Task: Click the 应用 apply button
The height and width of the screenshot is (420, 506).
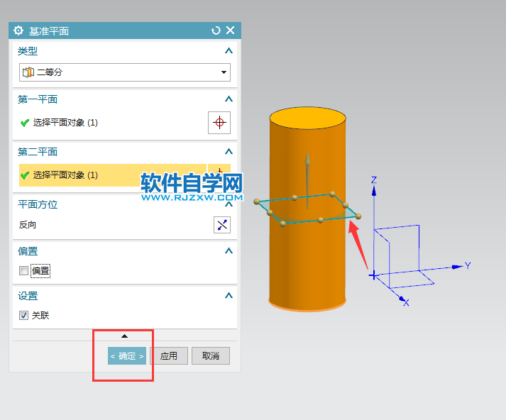Action: [169, 356]
